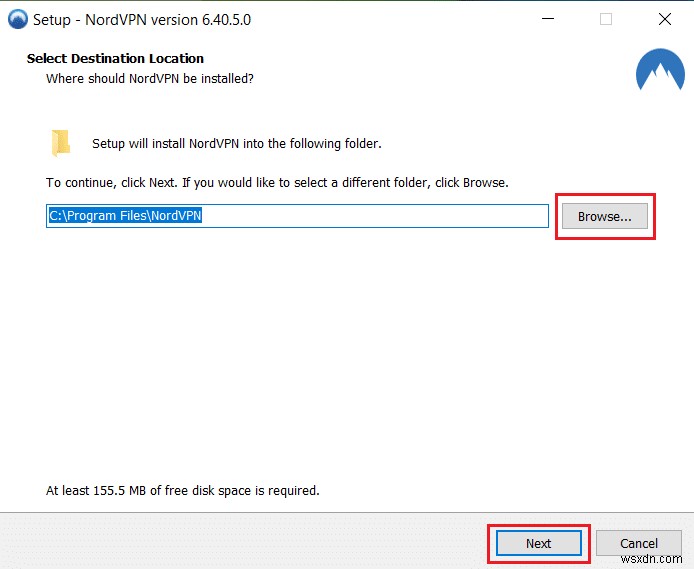
Task: Click 'Setup will install NordVPN' text
Action: click(x=237, y=143)
